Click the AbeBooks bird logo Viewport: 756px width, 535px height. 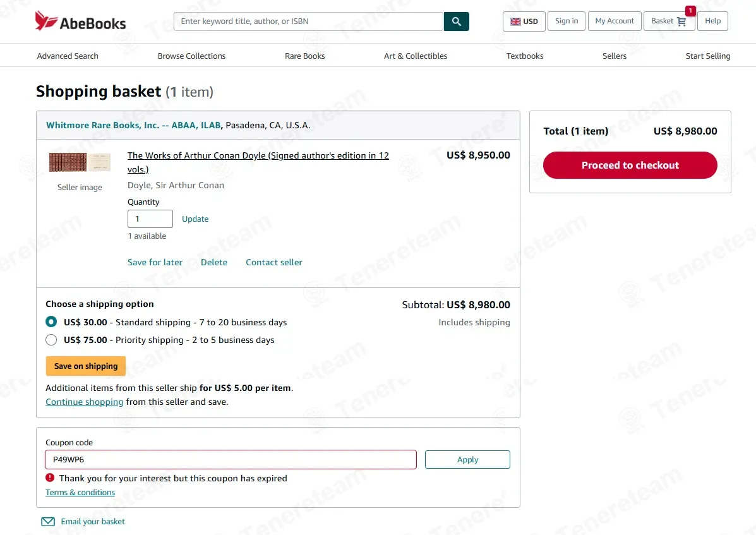tap(46, 21)
